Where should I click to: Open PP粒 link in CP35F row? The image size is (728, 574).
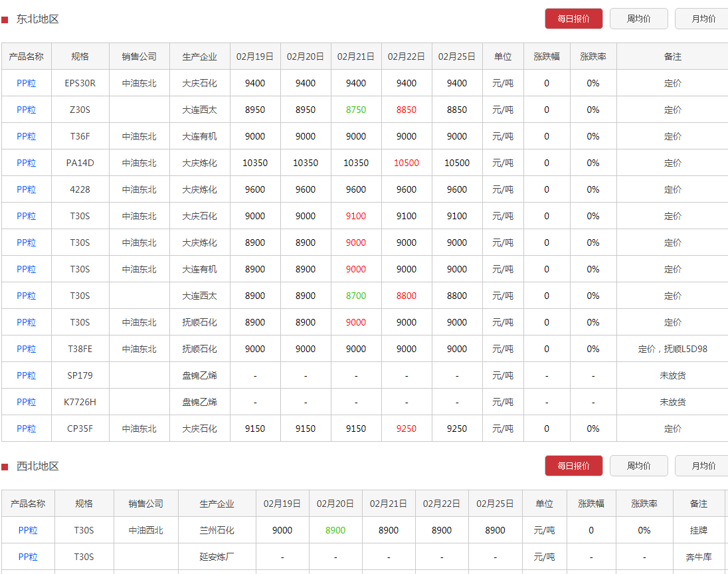(x=27, y=429)
